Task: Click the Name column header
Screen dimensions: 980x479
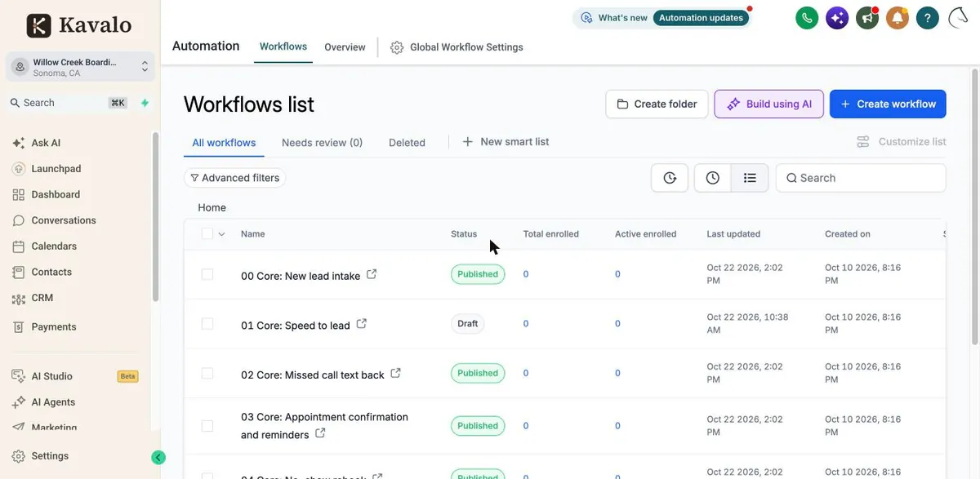Action: tap(253, 234)
